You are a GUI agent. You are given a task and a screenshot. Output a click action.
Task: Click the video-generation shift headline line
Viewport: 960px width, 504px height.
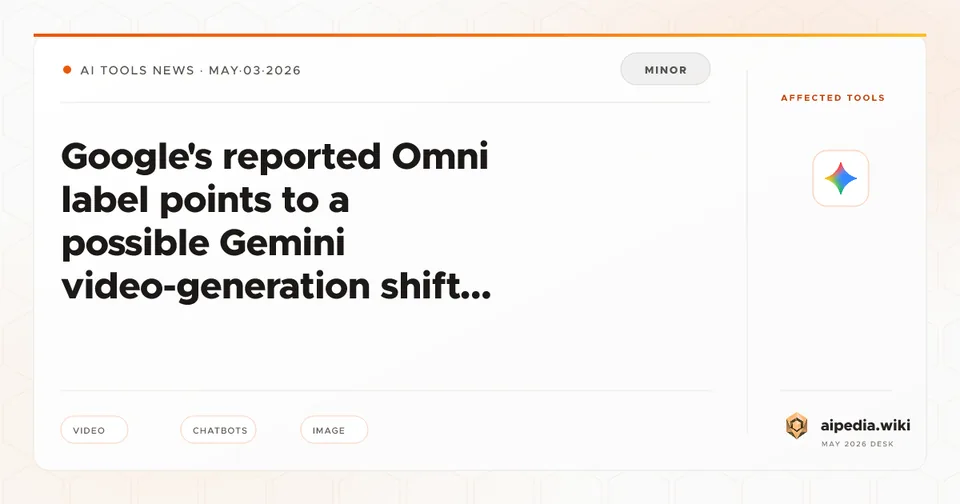click(x=276, y=287)
